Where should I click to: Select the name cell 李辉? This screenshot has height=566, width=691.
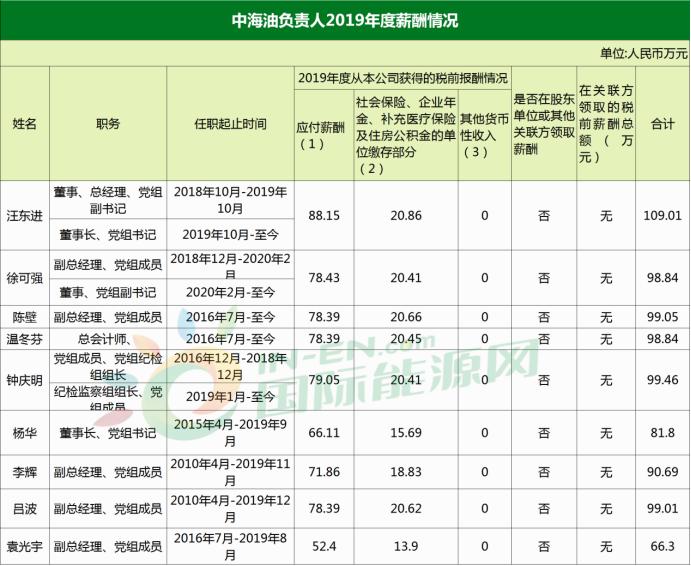tap(25, 472)
